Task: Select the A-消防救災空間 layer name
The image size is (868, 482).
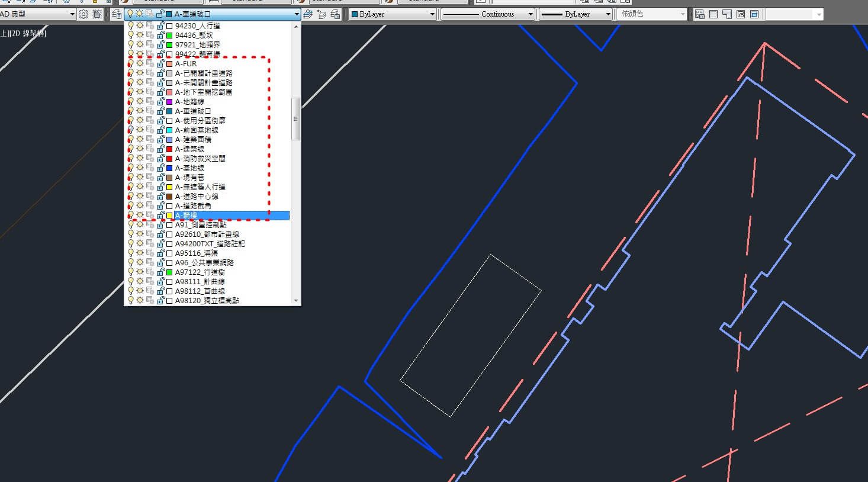Action: tap(200, 158)
